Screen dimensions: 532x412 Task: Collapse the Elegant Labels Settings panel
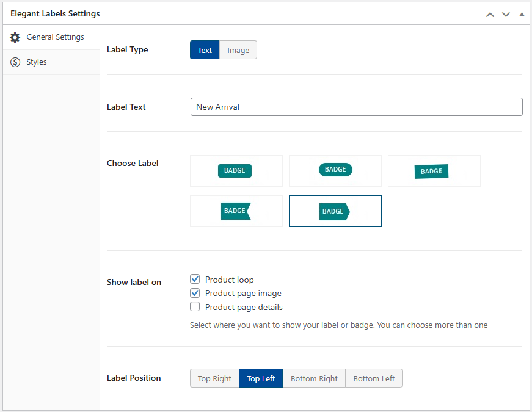tap(521, 13)
